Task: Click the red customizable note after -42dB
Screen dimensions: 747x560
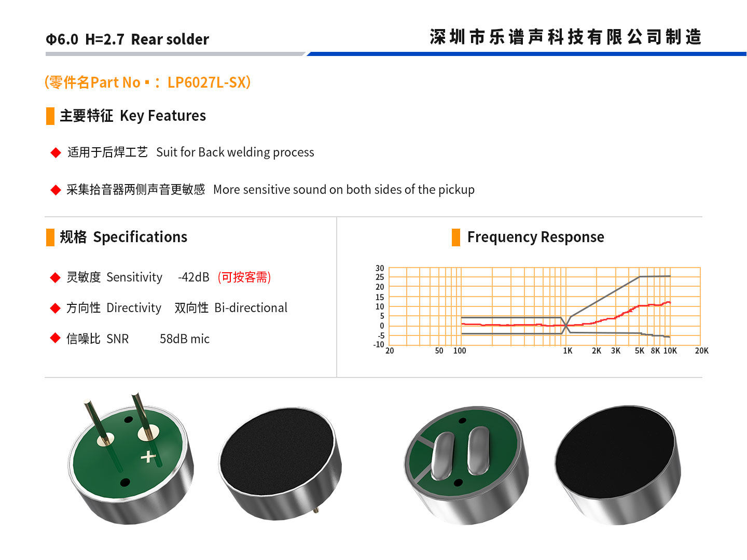Action: pyautogui.click(x=244, y=277)
